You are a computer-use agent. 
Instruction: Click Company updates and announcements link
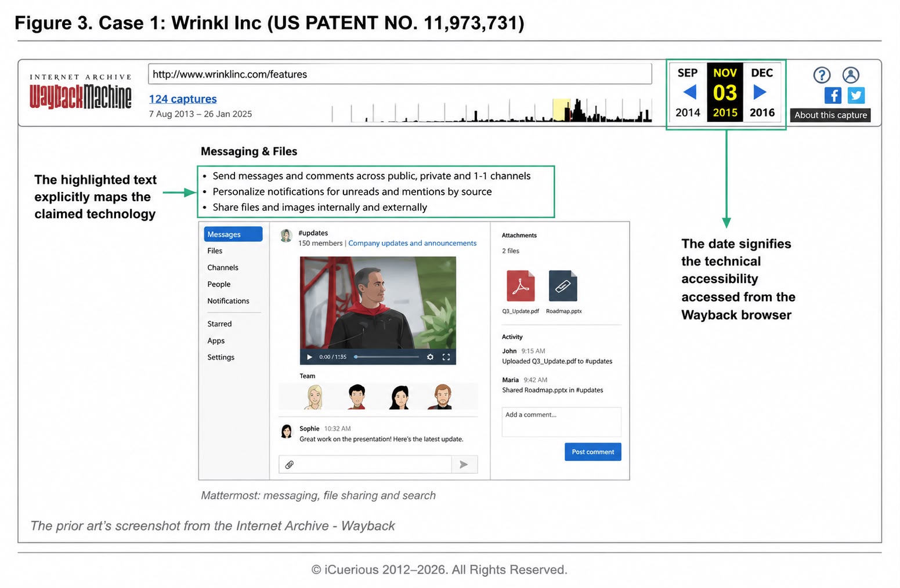[x=412, y=244]
